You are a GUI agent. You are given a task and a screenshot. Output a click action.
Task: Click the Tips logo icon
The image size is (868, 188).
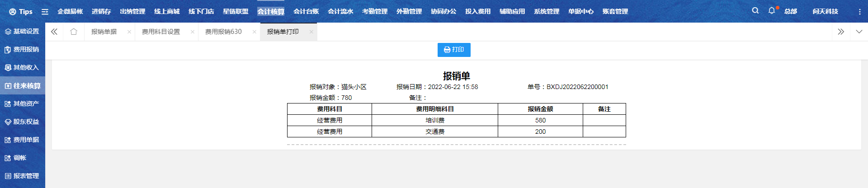(x=13, y=12)
